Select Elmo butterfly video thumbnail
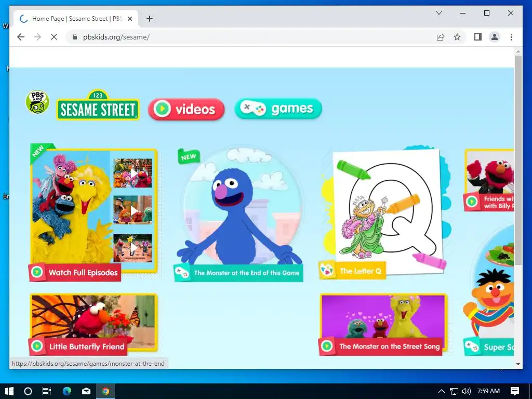 (x=94, y=316)
